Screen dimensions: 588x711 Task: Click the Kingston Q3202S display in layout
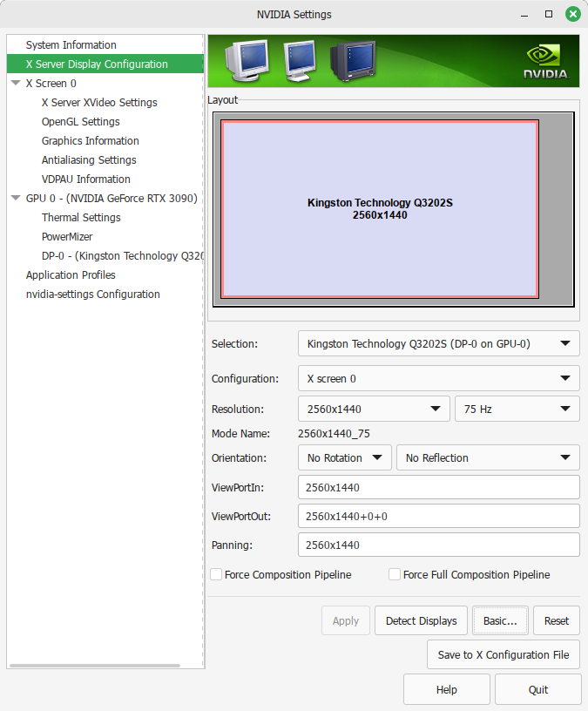(x=380, y=209)
